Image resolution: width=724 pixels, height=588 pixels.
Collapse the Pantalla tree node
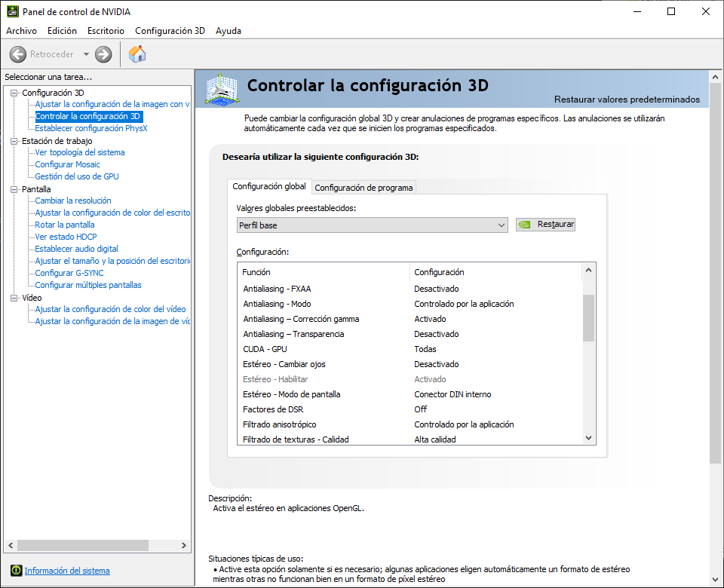click(14, 189)
